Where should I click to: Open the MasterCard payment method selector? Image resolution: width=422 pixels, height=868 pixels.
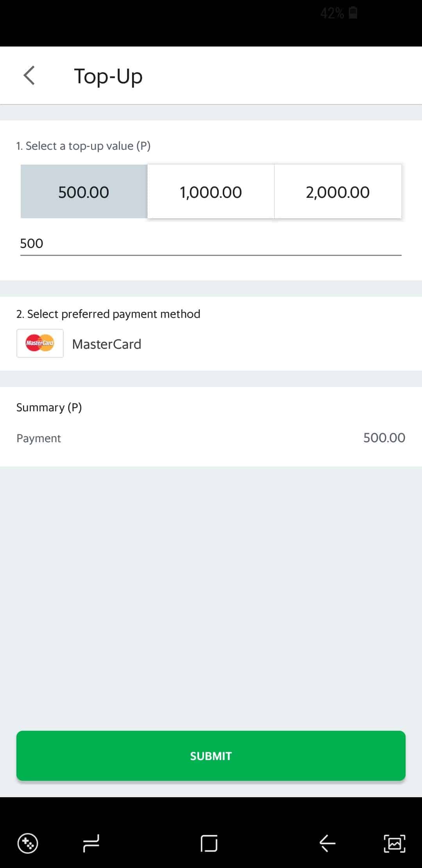211,344
